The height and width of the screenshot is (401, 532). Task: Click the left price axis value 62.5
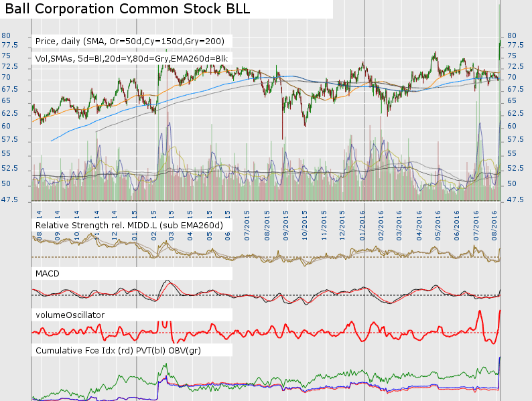[x=9, y=113]
